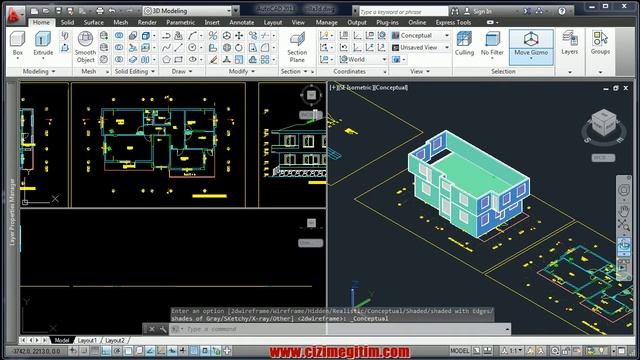640x360 pixels.
Task: Click the Smooth Object mesh tool
Action: 85,47
